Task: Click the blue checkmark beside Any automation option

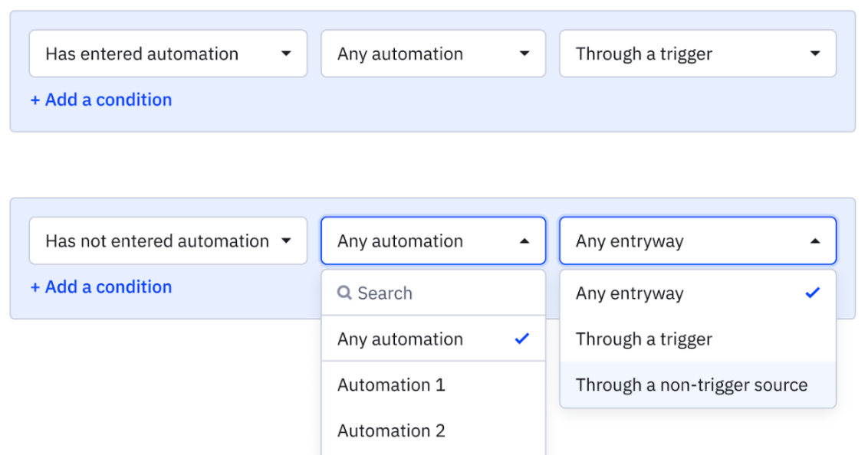Action: coord(521,339)
